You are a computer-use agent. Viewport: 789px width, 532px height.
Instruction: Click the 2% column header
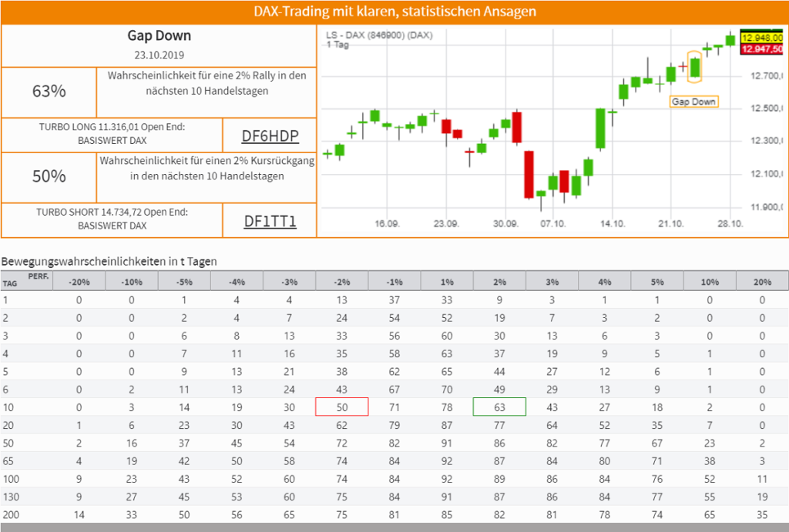coord(499,282)
